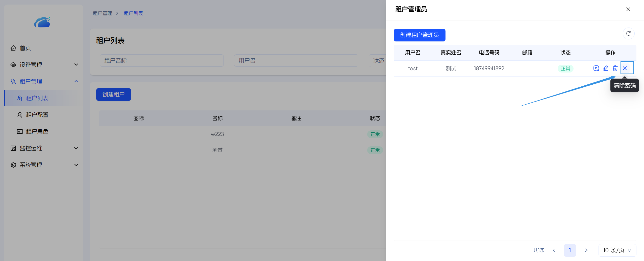Open the 状态 filter dropdown
The height and width of the screenshot is (261, 644).
377,61
